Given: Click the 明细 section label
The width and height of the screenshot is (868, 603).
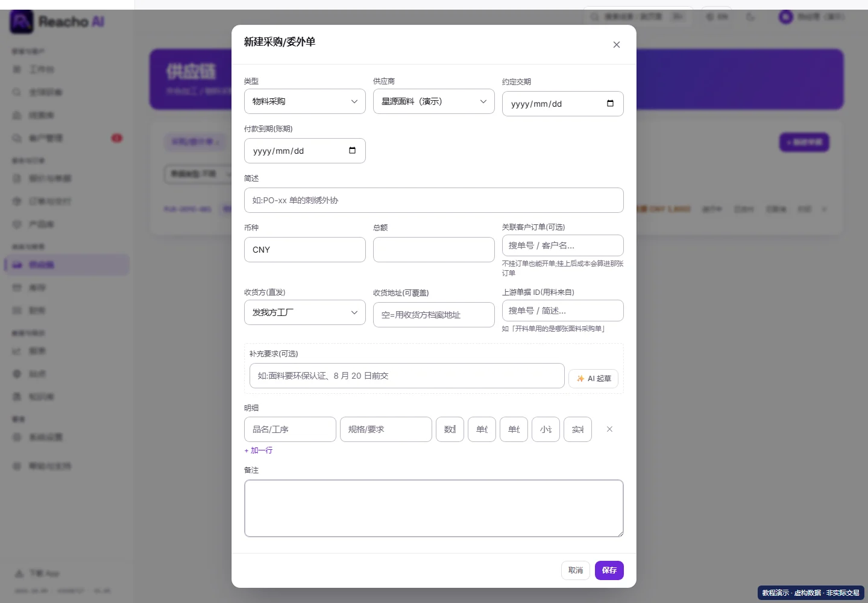Looking at the screenshot, I should (x=251, y=408).
